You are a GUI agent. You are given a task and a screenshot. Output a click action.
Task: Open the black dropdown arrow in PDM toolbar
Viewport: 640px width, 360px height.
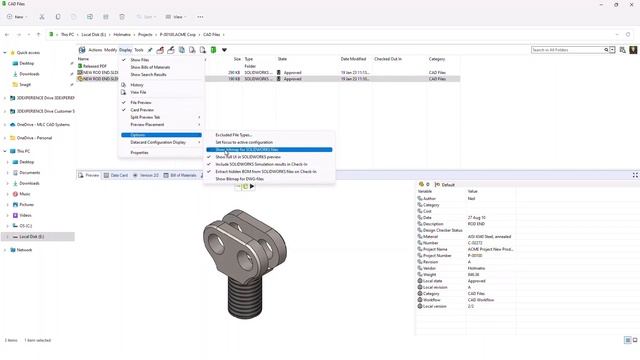pyautogui.click(x=224, y=50)
